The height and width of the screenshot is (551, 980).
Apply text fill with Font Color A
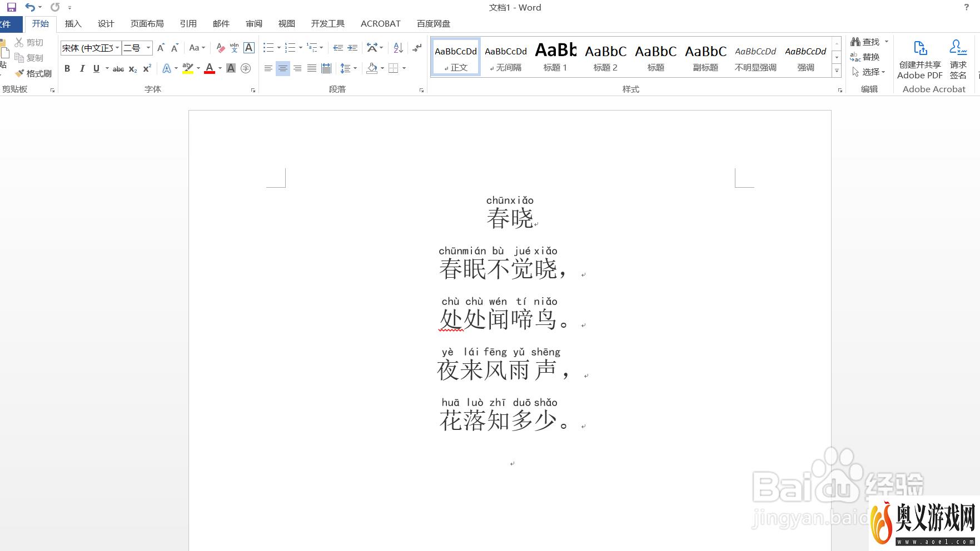click(x=166, y=68)
